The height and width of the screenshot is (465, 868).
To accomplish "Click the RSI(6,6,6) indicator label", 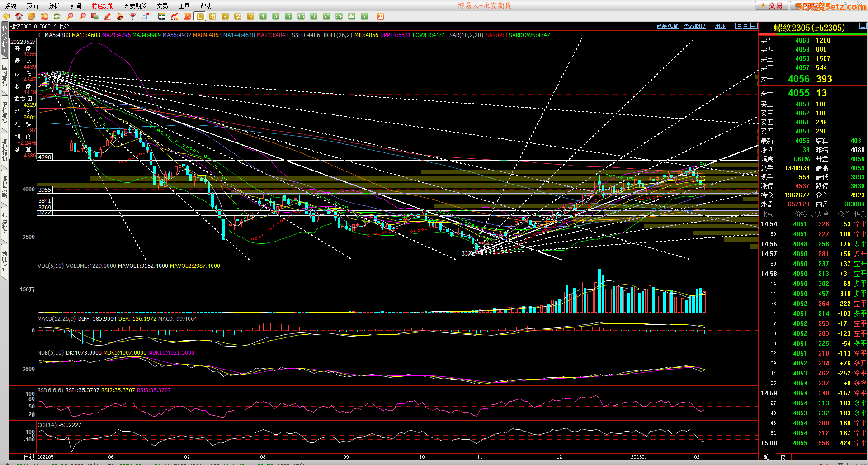I will click(x=50, y=390).
